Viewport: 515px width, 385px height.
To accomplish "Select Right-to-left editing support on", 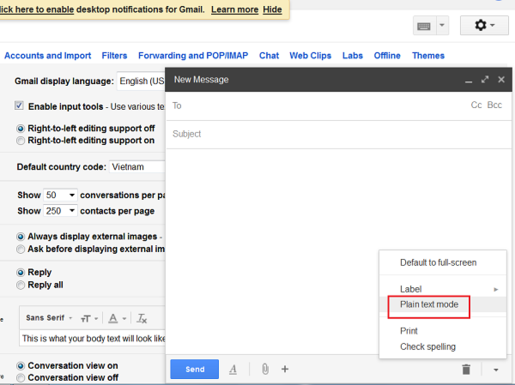I will pyautogui.click(x=20, y=141).
